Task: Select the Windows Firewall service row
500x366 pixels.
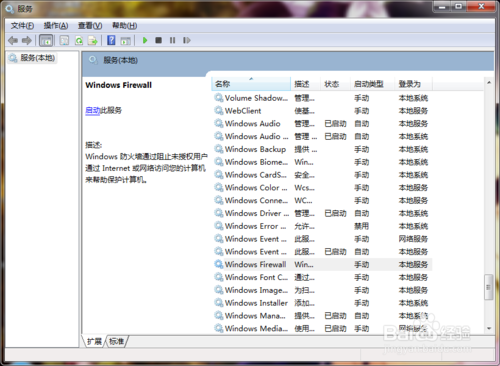Action: click(x=322, y=264)
